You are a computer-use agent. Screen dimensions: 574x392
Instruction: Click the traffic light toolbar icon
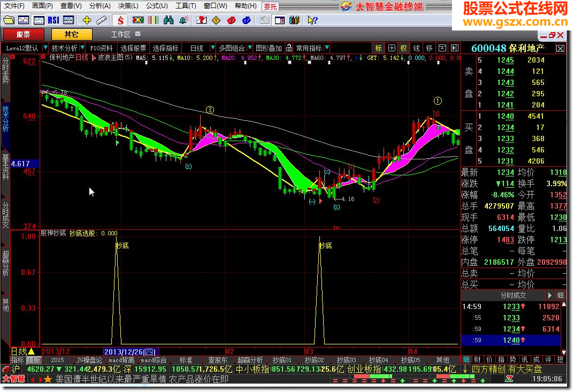click(x=138, y=20)
